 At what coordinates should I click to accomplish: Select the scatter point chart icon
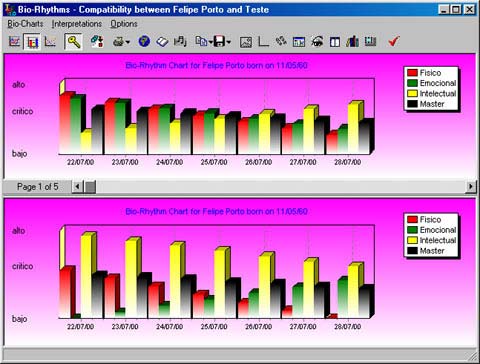click(50, 42)
